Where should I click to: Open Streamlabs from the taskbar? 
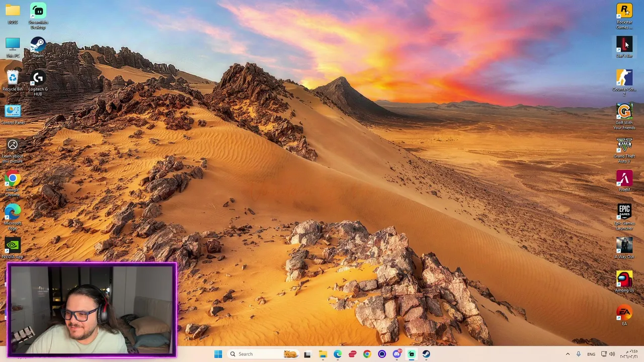[x=412, y=354]
